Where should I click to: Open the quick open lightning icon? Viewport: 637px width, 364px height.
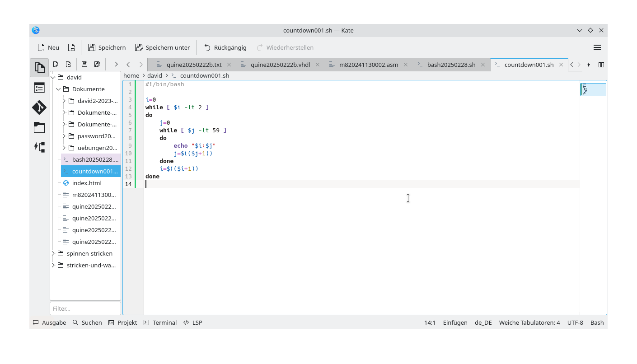tap(589, 65)
